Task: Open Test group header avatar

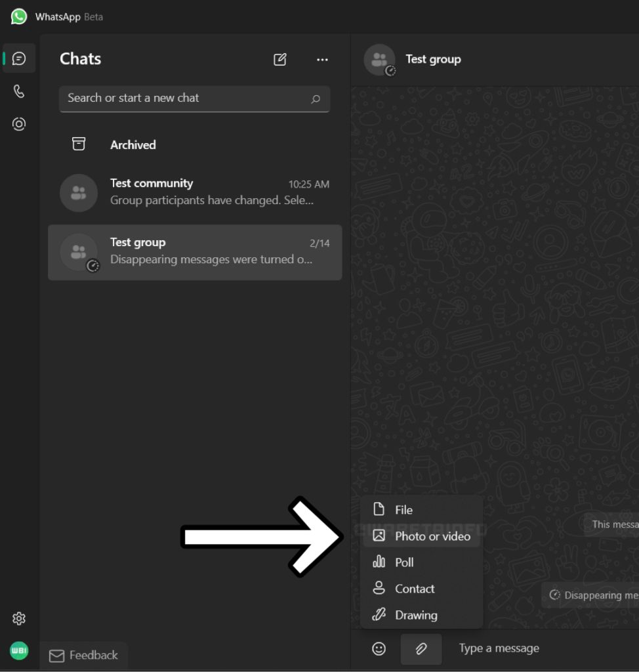Action: [x=380, y=60]
